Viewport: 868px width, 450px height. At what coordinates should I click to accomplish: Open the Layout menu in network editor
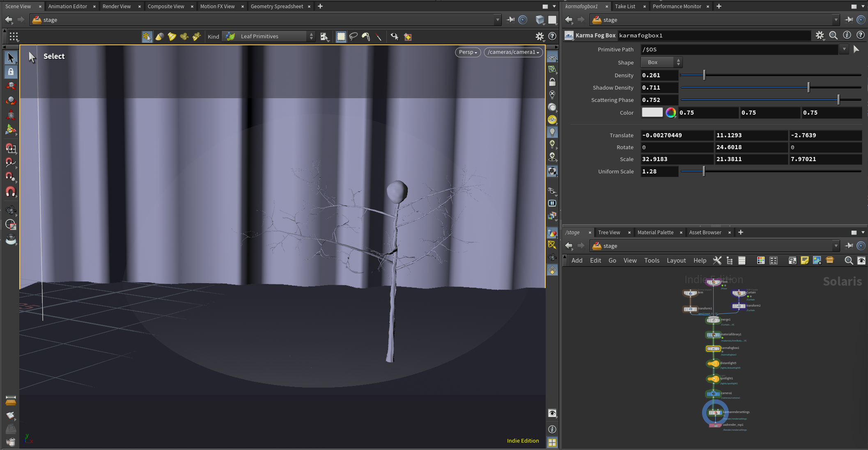point(676,261)
